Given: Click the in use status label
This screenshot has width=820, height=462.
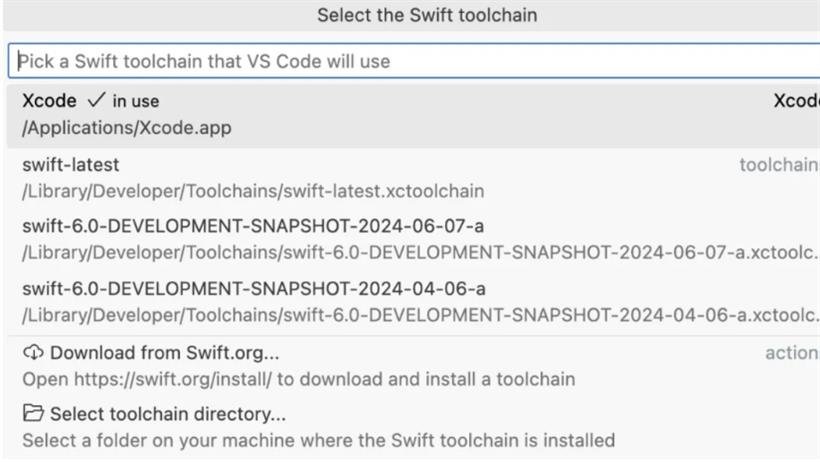Looking at the screenshot, I should click(x=136, y=101).
